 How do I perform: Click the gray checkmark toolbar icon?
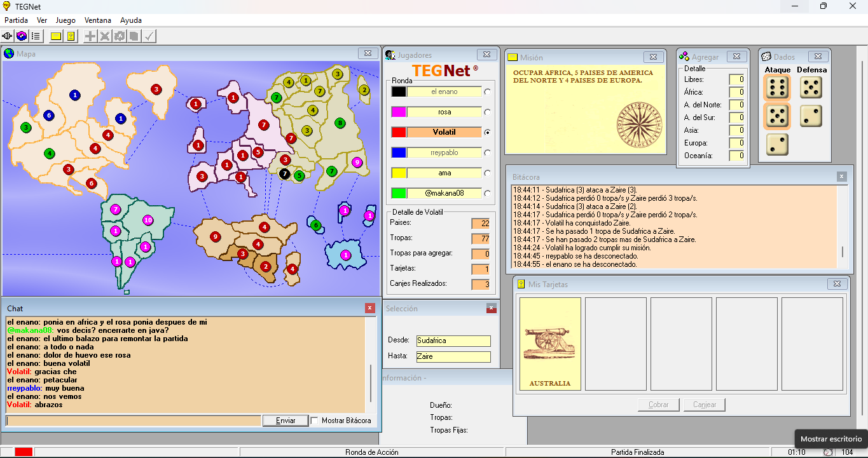149,36
